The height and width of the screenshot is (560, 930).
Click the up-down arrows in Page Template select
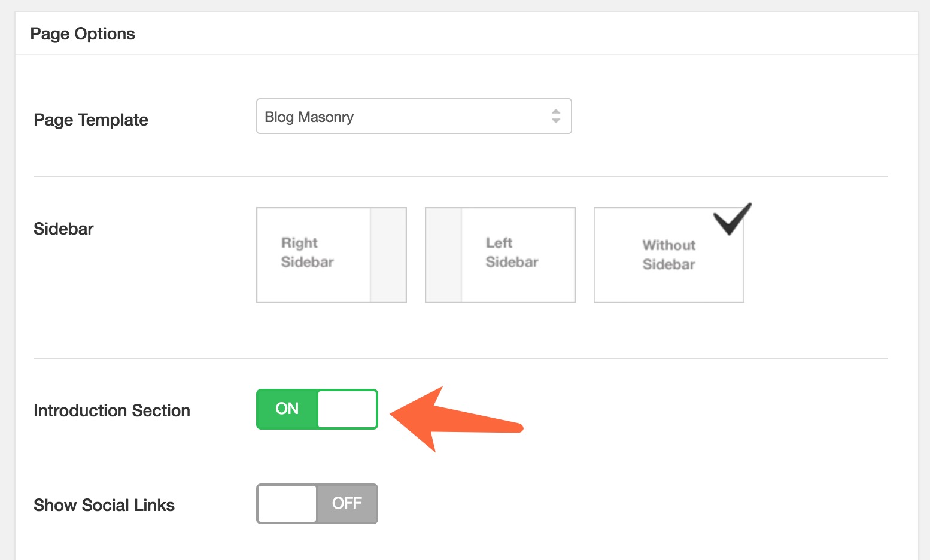click(x=555, y=116)
